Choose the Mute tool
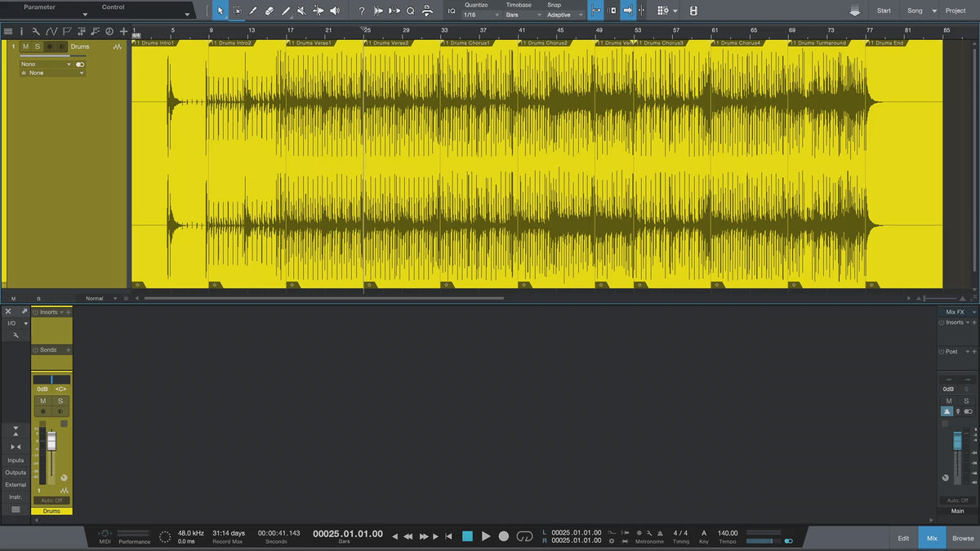The height and width of the screenshot is (551, 980). point(301,11)
